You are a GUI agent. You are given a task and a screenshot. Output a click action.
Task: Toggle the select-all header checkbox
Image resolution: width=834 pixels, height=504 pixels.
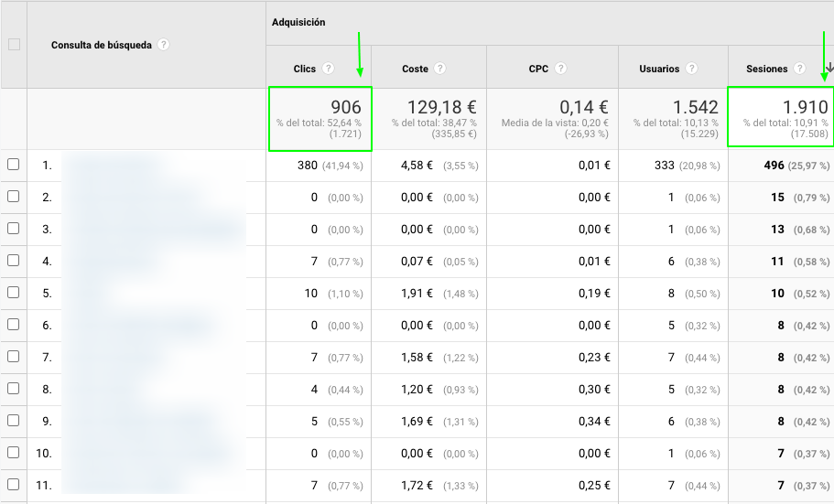[x=15, y=45]
